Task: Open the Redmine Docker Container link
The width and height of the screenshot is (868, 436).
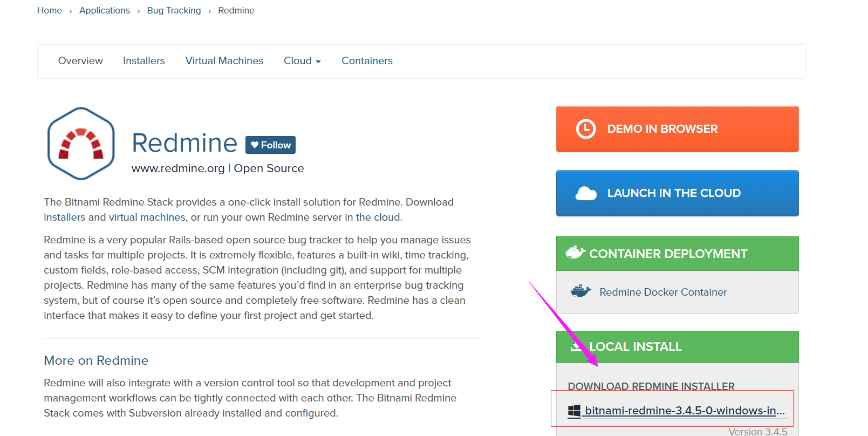Action: (663, 292)
